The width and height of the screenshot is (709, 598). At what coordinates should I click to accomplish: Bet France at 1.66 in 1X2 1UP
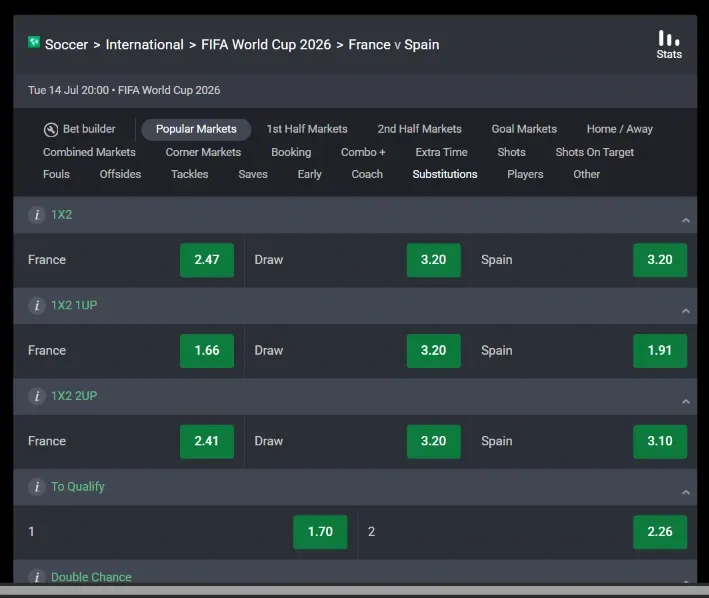207,351
